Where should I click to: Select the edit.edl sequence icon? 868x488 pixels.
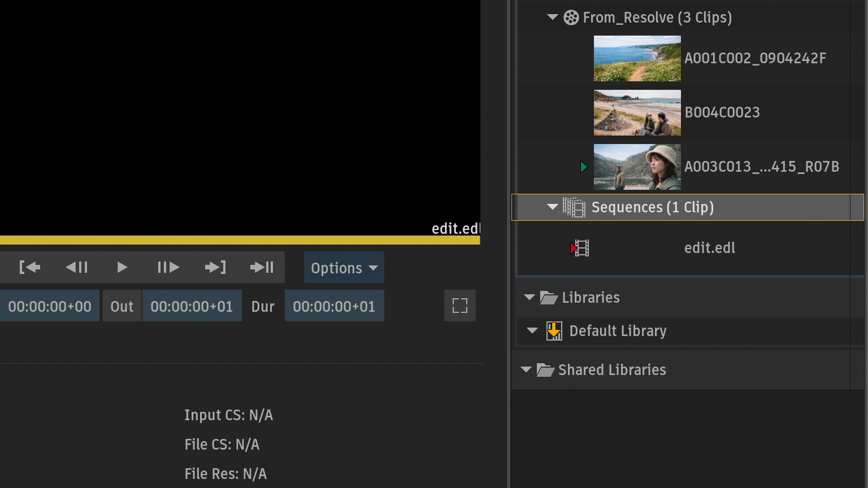580,248
